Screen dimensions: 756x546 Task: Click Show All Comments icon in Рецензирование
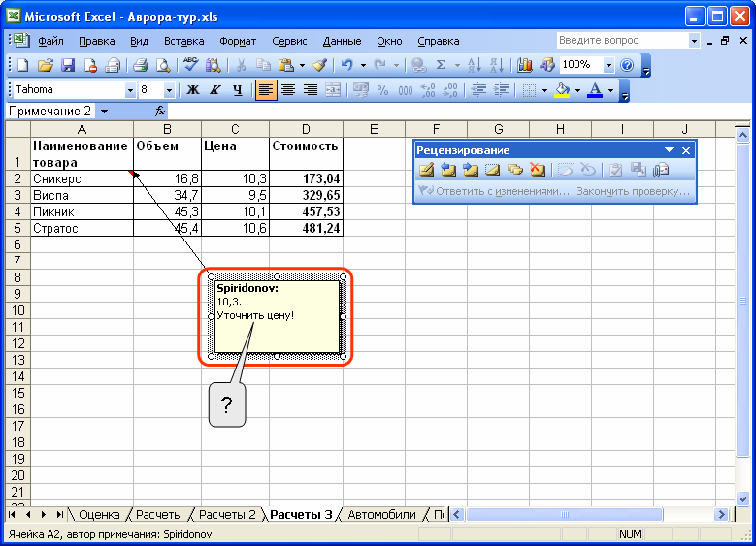click(x=515, y=170)
